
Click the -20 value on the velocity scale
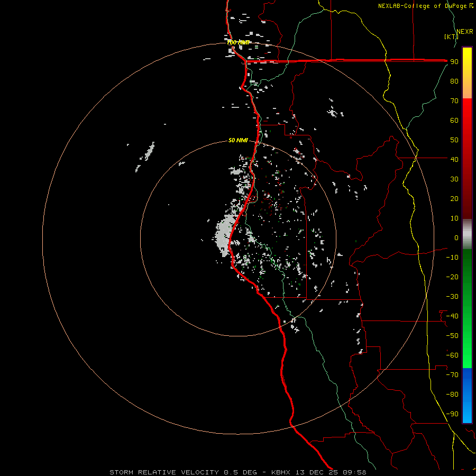tap(452, 277)
